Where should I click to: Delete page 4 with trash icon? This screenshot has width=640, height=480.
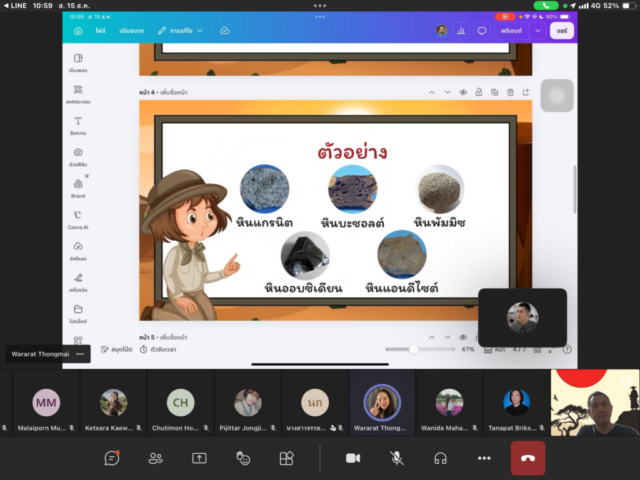click(510, 93)
